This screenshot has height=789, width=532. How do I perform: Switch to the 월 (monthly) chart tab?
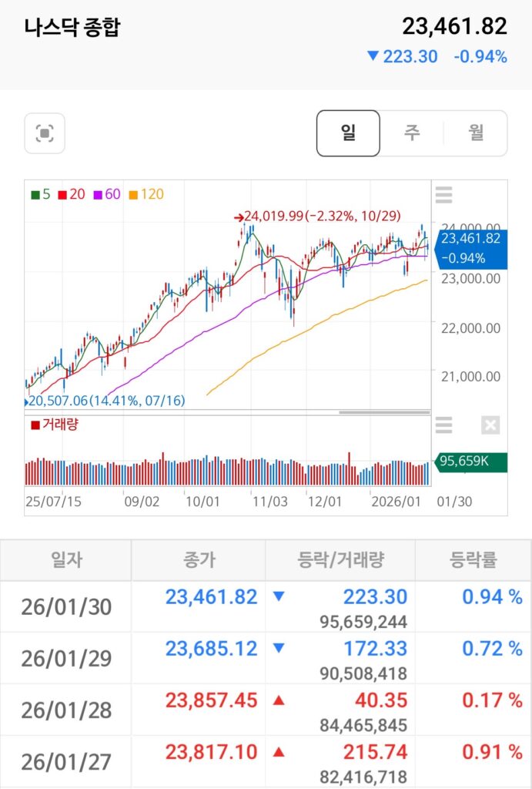[476, 133]
